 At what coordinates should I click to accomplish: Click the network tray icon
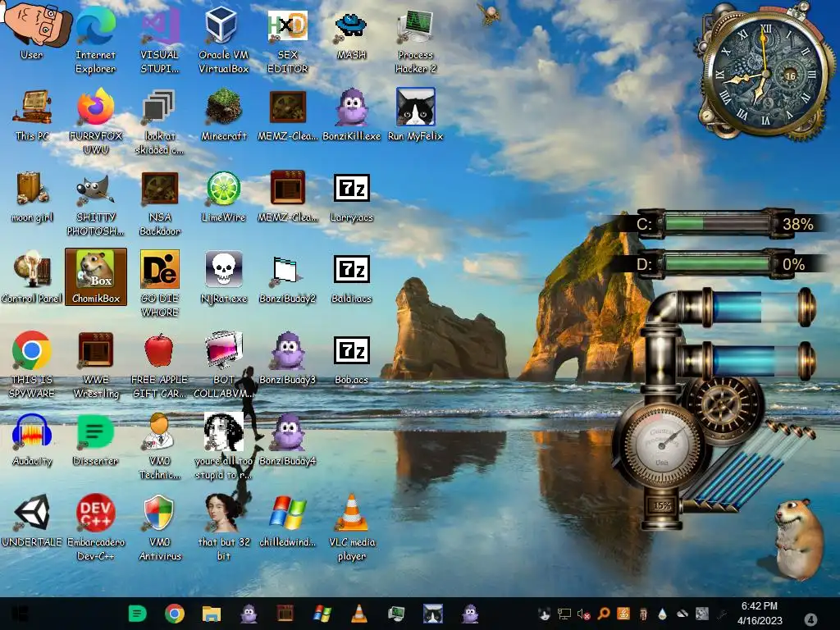pos(564,614)
